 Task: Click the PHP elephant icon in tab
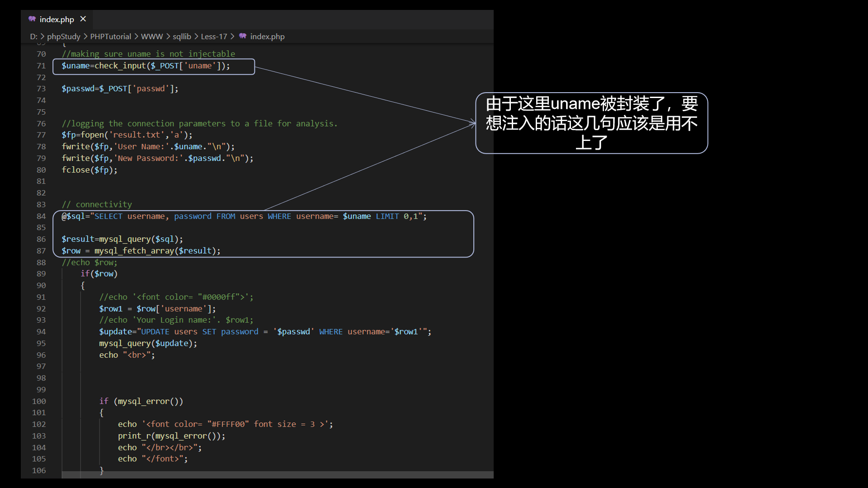click(x=32, y=19)
